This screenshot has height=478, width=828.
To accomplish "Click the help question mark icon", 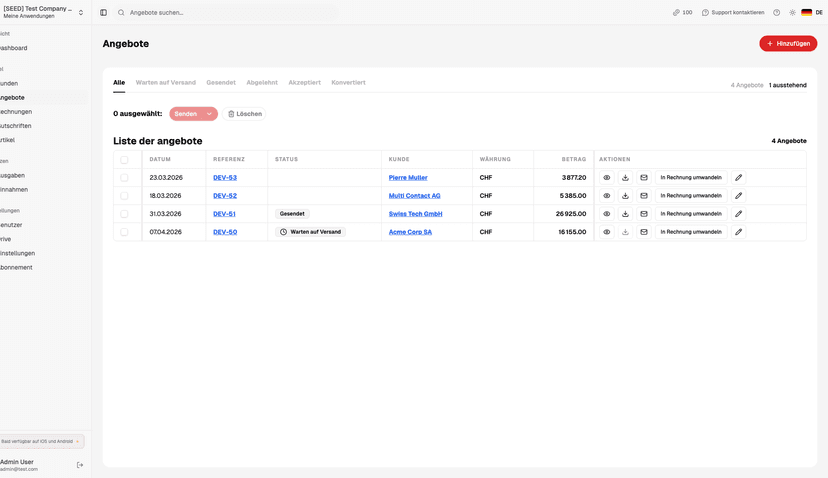I will [776, 13].
